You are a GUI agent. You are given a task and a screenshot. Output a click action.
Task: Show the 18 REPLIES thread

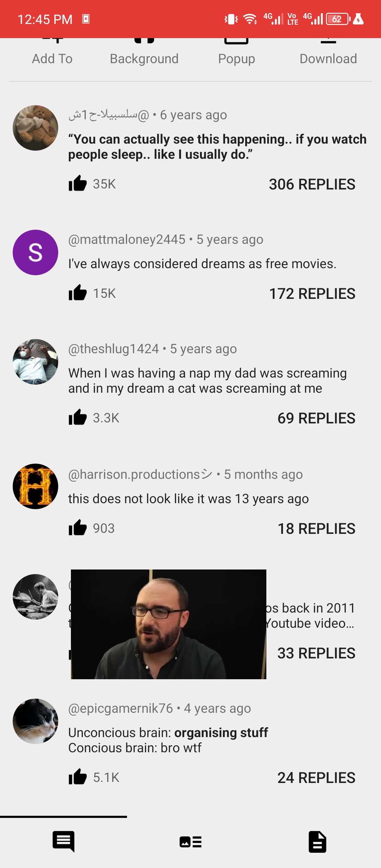(316, 529)
